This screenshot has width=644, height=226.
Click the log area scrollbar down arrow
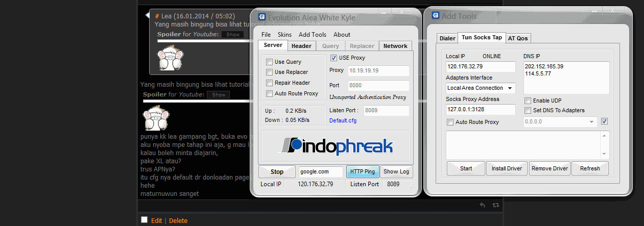[605, 155]
